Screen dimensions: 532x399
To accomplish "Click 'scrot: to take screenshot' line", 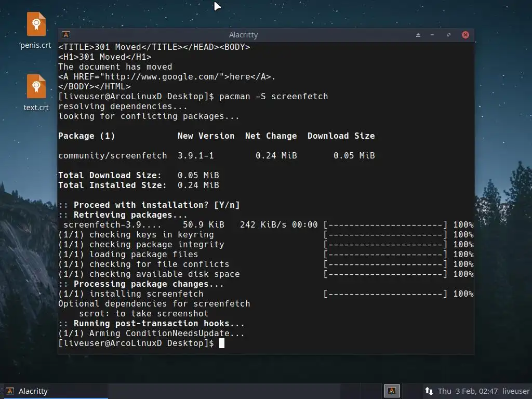I will point(143,313).
